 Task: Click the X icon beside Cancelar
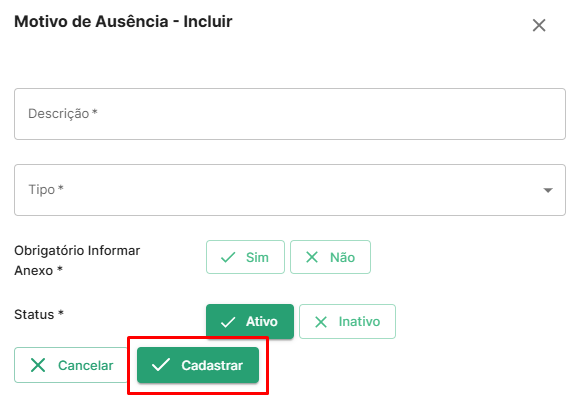(38, 365)
